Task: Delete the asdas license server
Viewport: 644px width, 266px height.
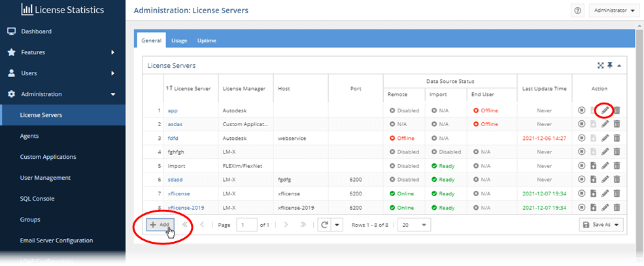Action: [x=617, y=124]
